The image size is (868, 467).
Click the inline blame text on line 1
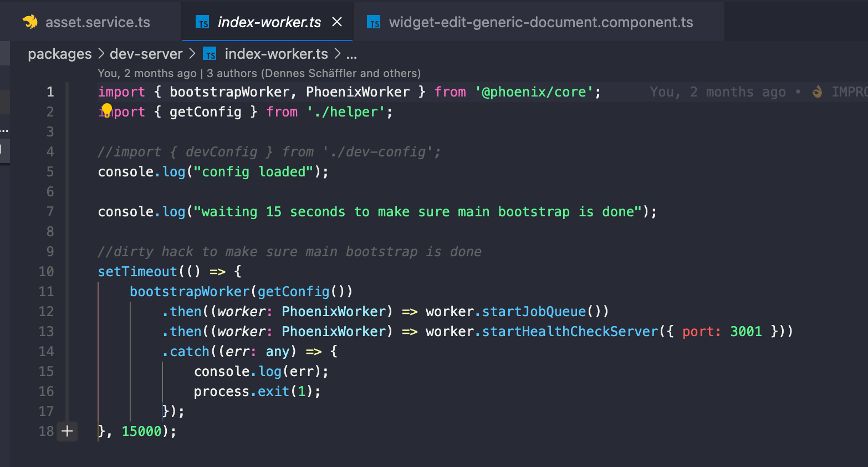point(718,92)
